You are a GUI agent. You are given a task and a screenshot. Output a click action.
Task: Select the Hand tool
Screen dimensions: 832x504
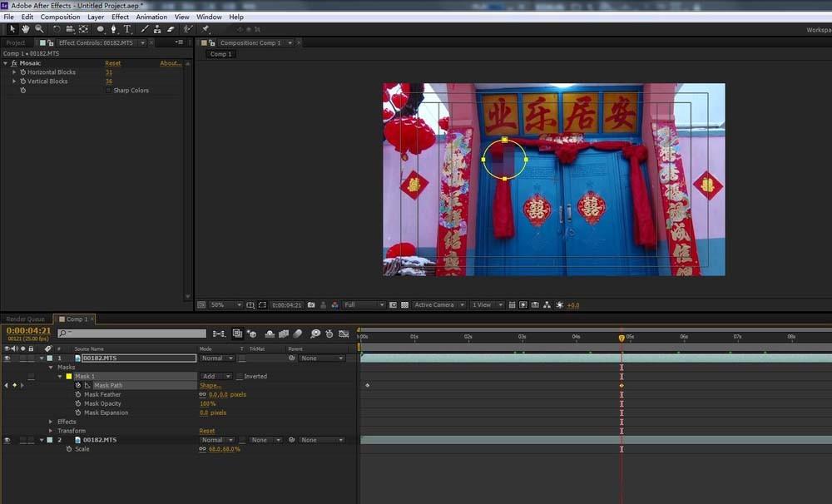[26, 29]
